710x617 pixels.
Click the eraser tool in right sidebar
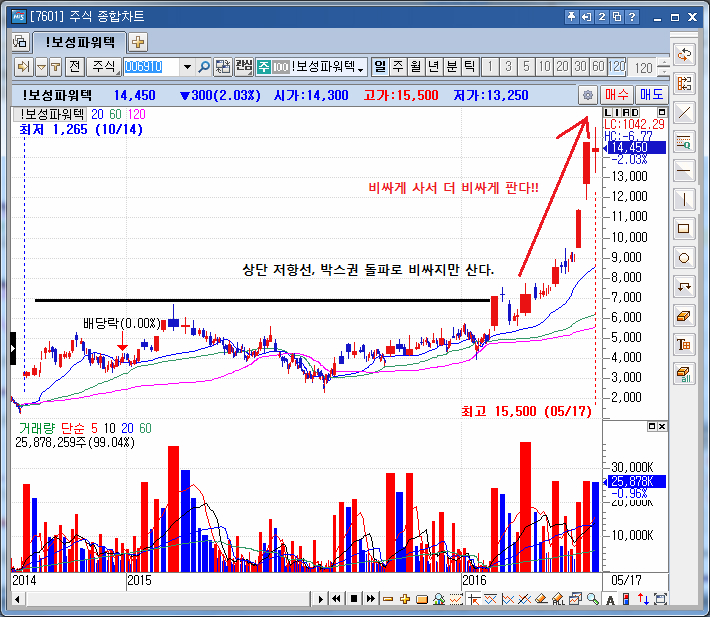pyautogui.click(x=685, y=315)
